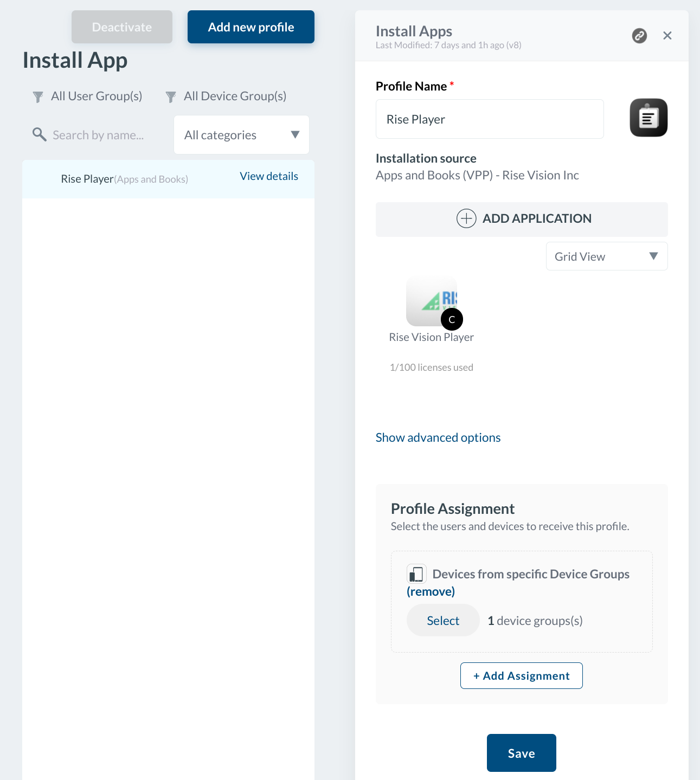Viewport: 700px width, 780px height.
Task: Select the Rise Player profile row
Action: (x=168, y=179)
